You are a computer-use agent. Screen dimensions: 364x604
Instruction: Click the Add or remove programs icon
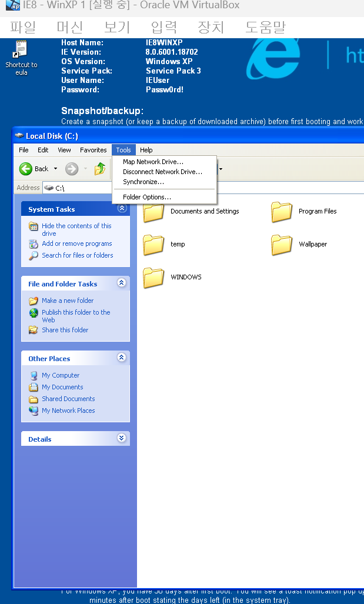(34, 244)
